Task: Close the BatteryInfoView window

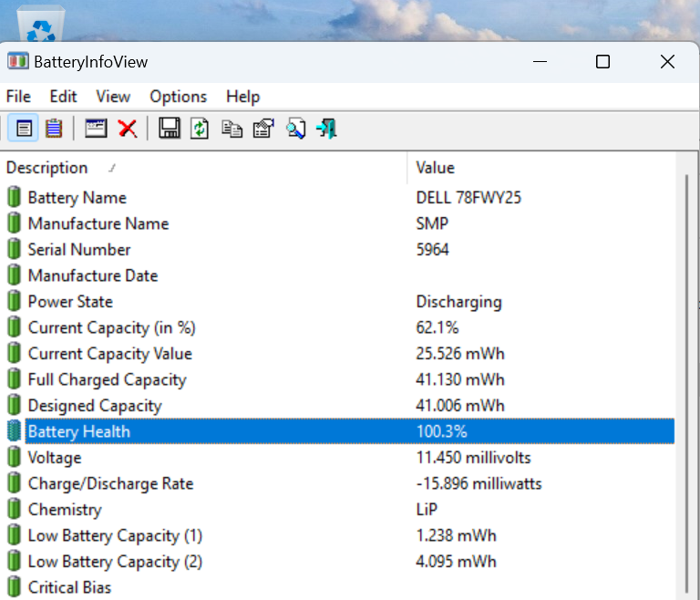Action: [x=667, y=62]
